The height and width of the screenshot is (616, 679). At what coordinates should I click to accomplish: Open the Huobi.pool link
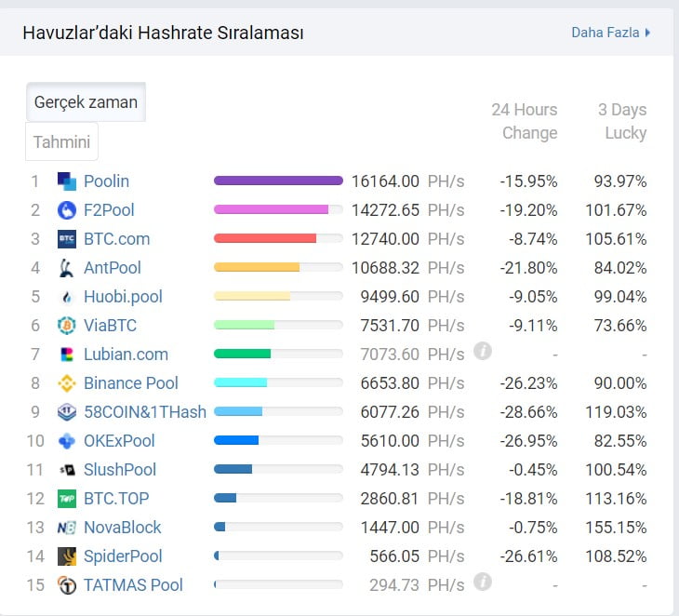point(123,297)
